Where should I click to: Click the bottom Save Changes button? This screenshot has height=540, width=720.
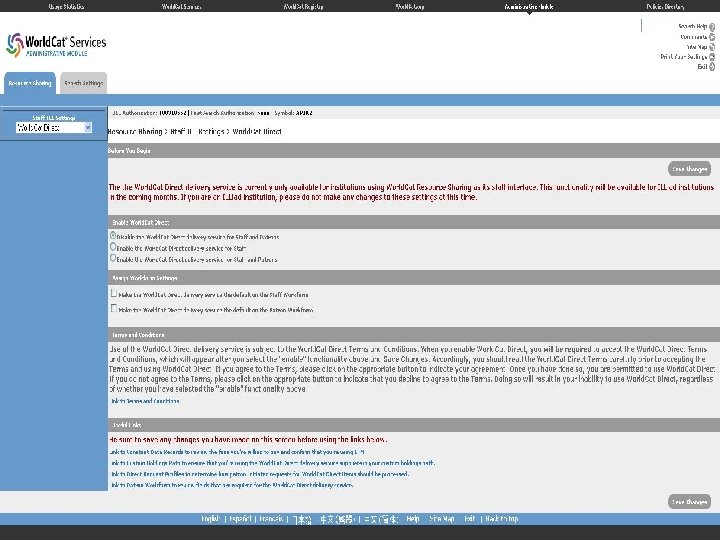(x=689, y=502)
